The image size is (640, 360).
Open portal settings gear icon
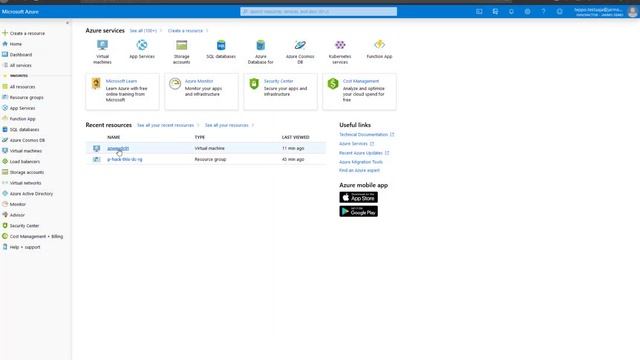pos(527,12)
